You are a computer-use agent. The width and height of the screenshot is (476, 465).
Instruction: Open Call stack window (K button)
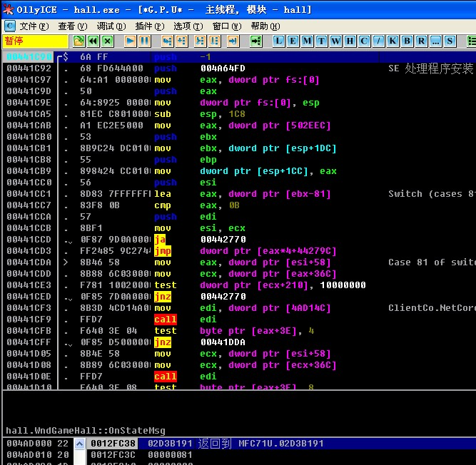coord(393,41)
